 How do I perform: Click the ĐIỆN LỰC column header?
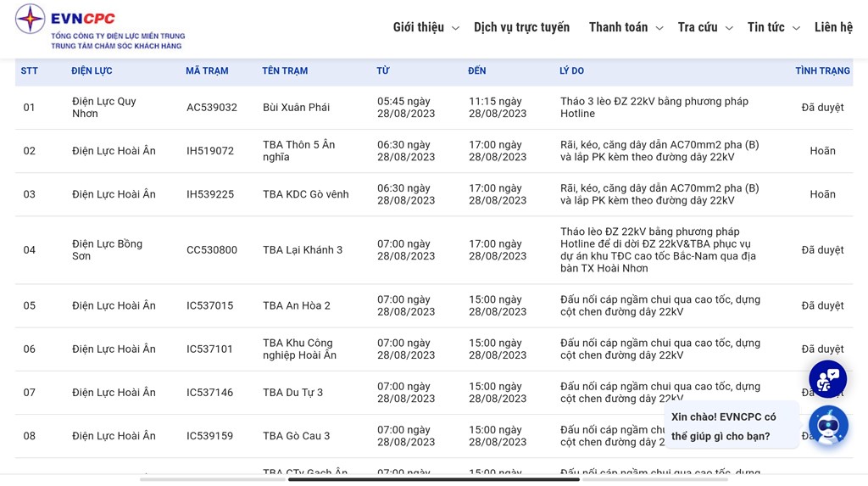point(92,71)
